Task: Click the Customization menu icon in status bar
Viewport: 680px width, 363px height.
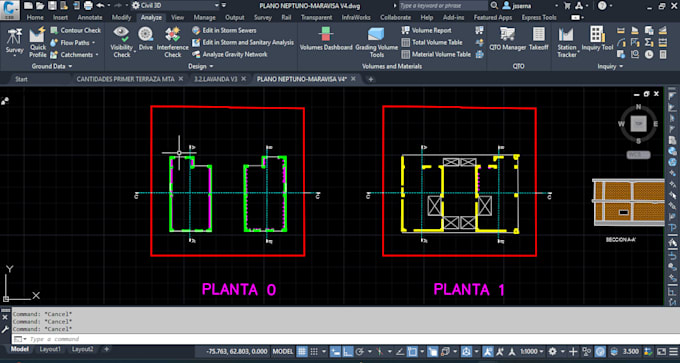Action: pyautogui.click(x=673, y=351)
